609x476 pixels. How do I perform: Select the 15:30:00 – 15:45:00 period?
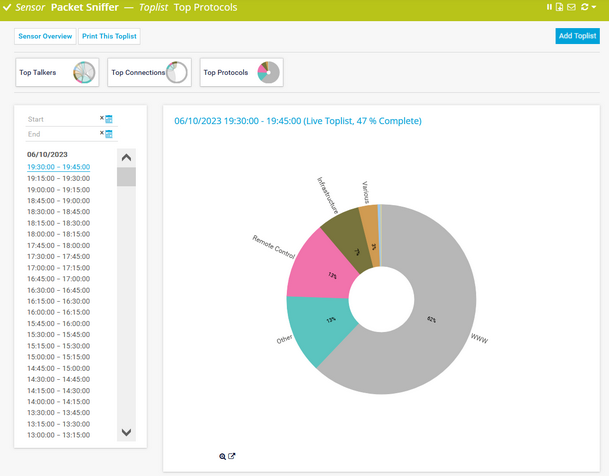point(59,334)
